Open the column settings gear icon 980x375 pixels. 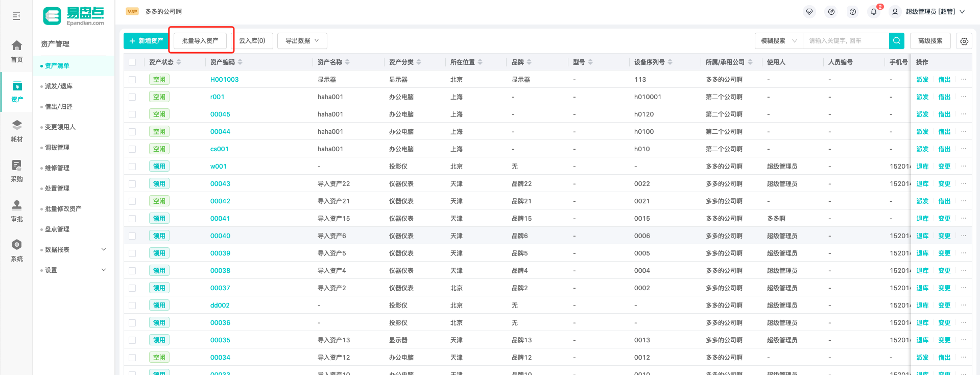pyautogui.click(x=964, y=41)
